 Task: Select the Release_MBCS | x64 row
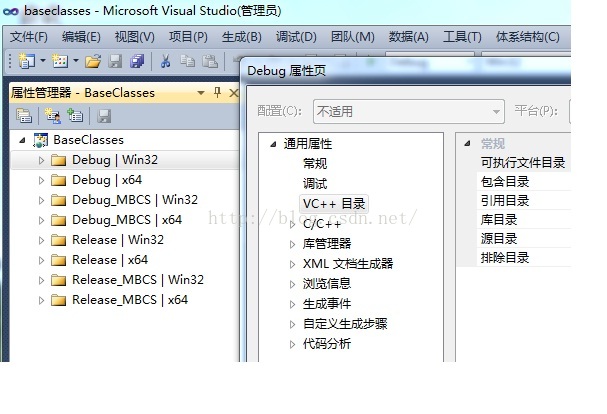tap(124, 300)
